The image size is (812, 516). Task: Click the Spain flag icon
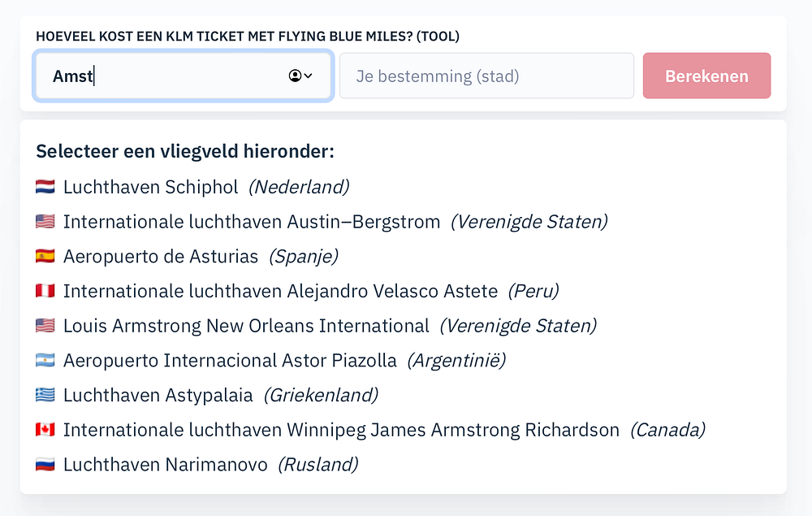point(45,257)
